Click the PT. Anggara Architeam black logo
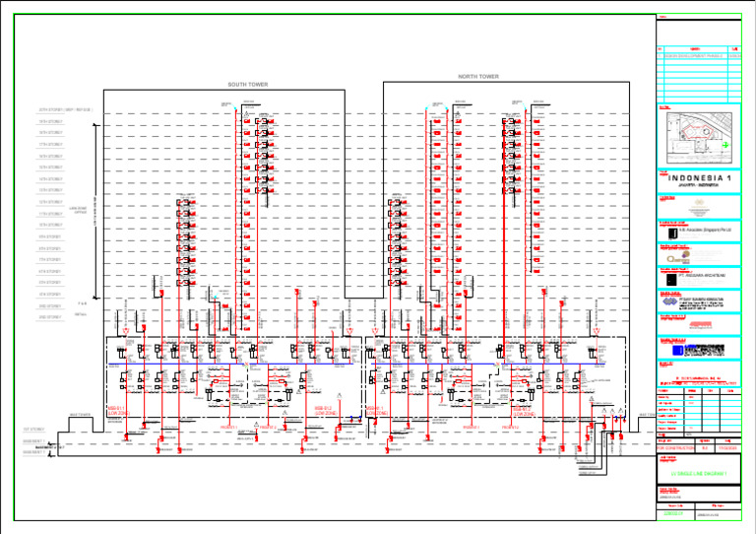This screenshot has height=534, width=756. coord(671,279)
